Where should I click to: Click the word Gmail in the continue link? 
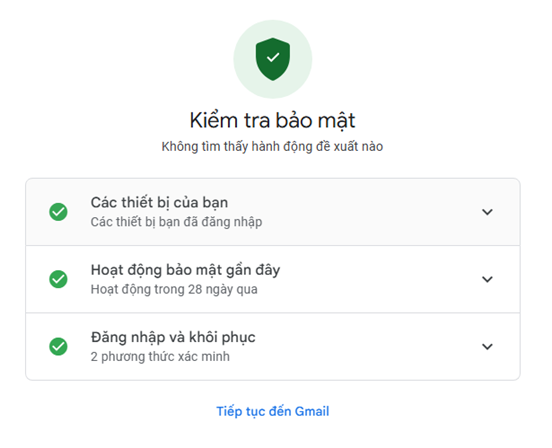(312, 411)
